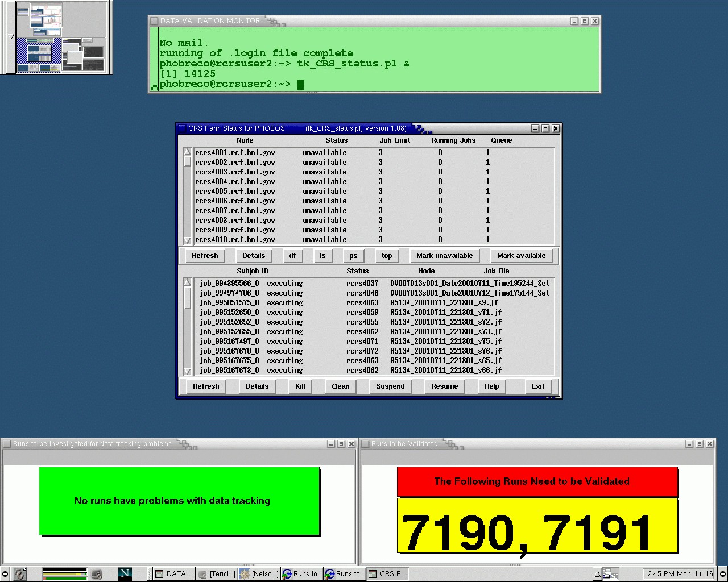Image resolution: width=728 pixels, height=582 pixels.
Task: Select job_995152652_0 on rcrs4055
Action: [x=374, y=322]
